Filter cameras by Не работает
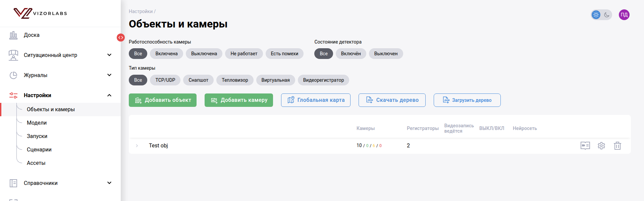The height and width of the screenshot is (201, 644). (x=244, y=54)
